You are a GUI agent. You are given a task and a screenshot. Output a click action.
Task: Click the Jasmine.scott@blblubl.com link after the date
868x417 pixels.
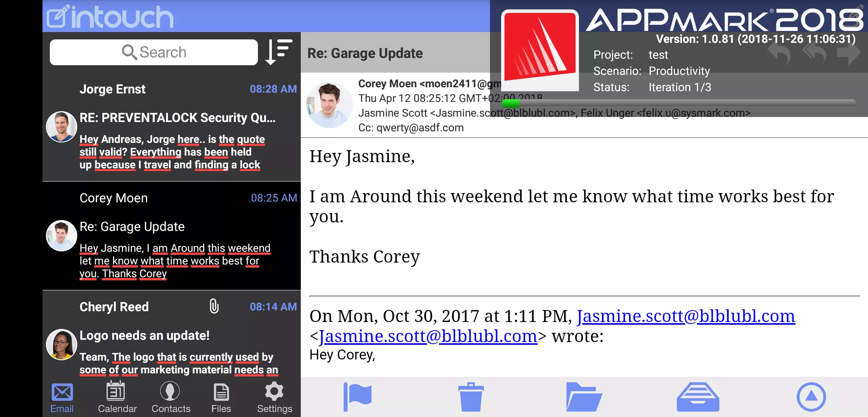point(686,316)
